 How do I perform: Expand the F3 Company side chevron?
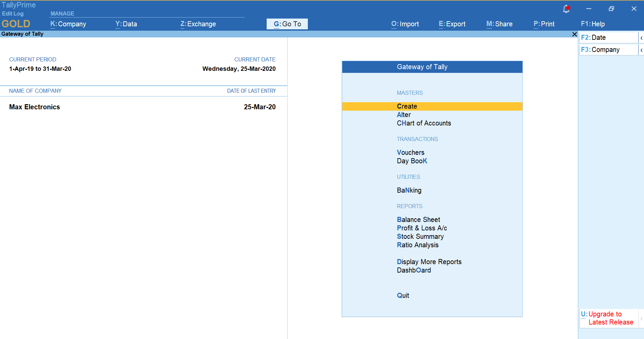pos(641,50)
